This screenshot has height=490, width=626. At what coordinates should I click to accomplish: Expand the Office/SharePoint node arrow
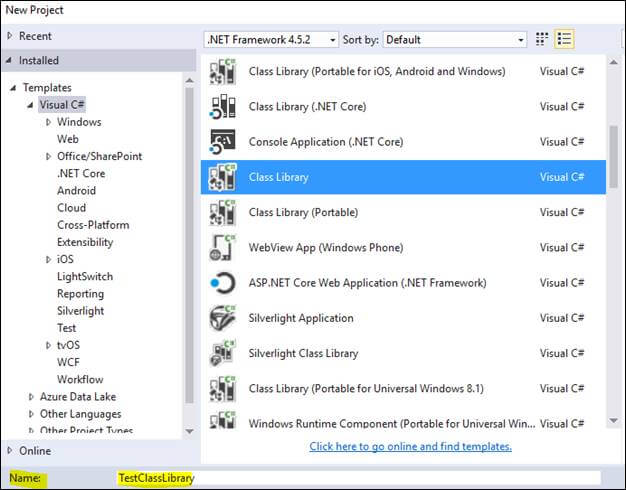pyautogui.click(x=48, y=157)
